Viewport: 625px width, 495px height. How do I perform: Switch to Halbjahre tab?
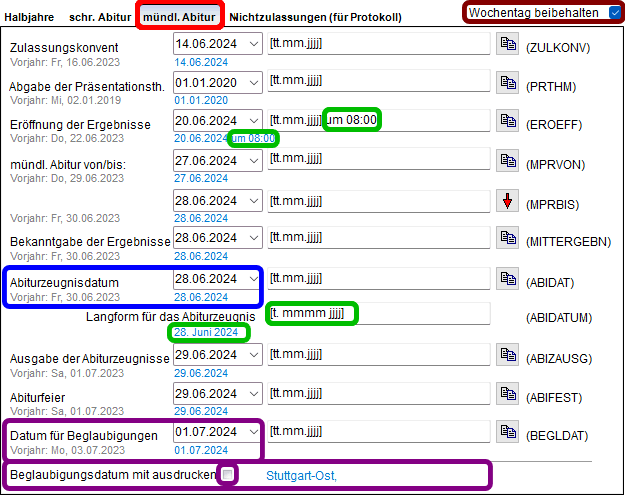pos(29,17)
